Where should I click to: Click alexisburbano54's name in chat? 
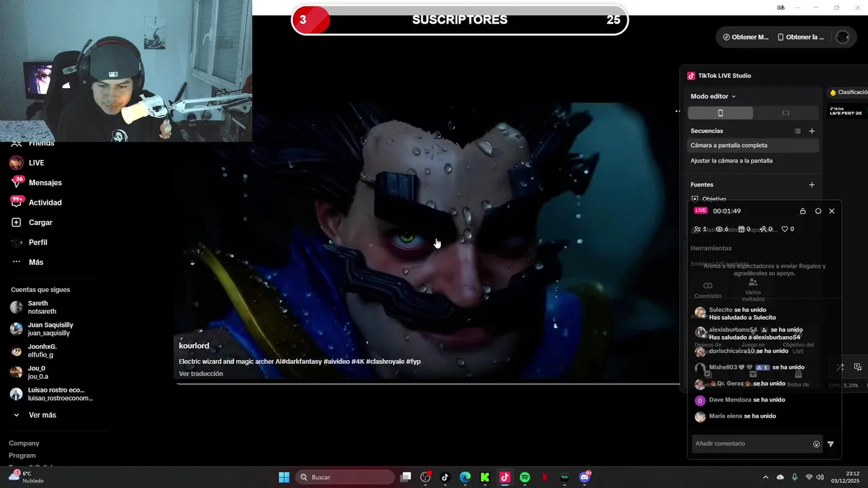click(x=733, y=329)
